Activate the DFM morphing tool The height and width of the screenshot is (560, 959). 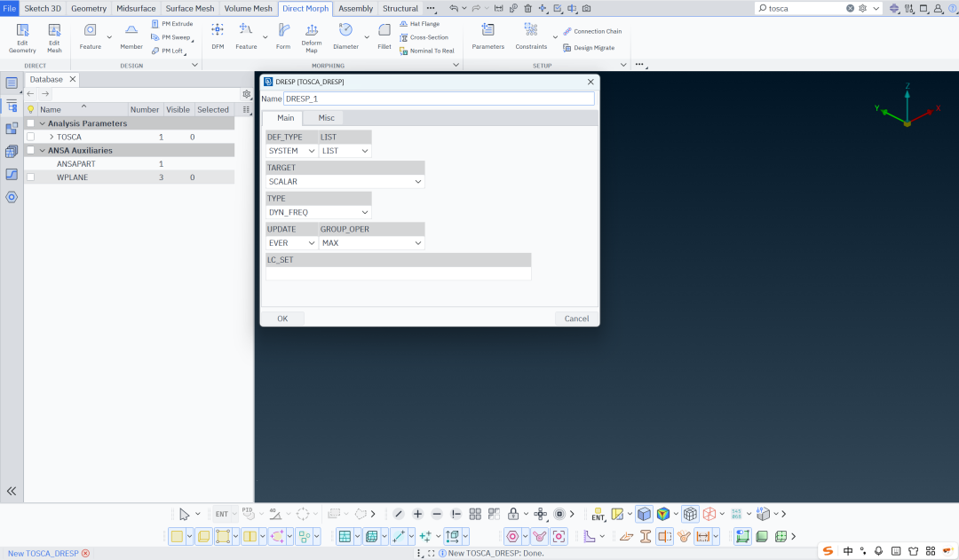(218, 38)
